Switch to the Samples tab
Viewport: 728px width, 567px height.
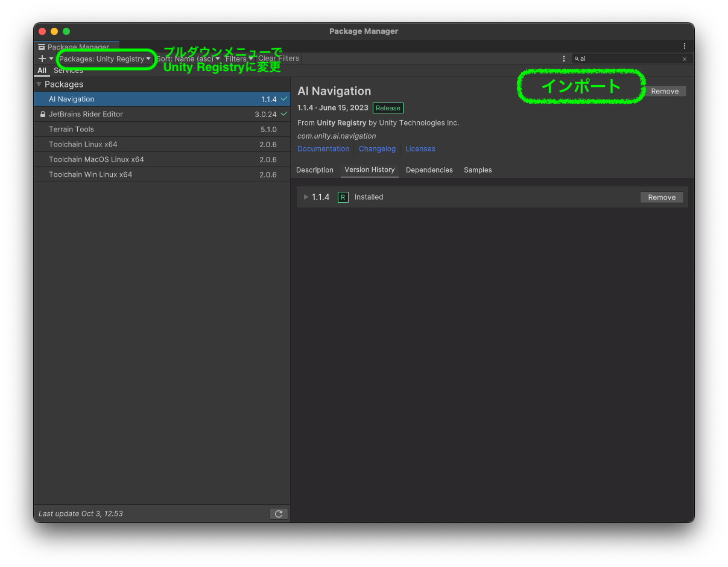point(478,170)
